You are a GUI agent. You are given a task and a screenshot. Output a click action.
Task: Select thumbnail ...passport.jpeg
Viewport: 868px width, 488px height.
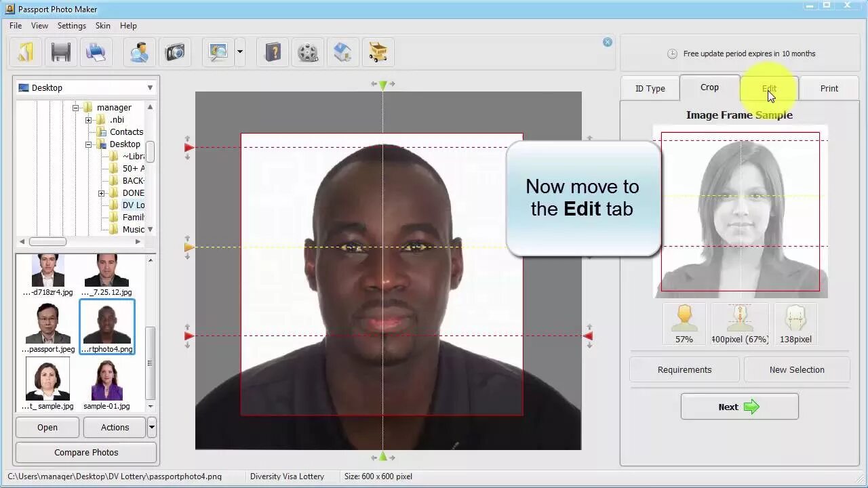[x=48, y=328]
